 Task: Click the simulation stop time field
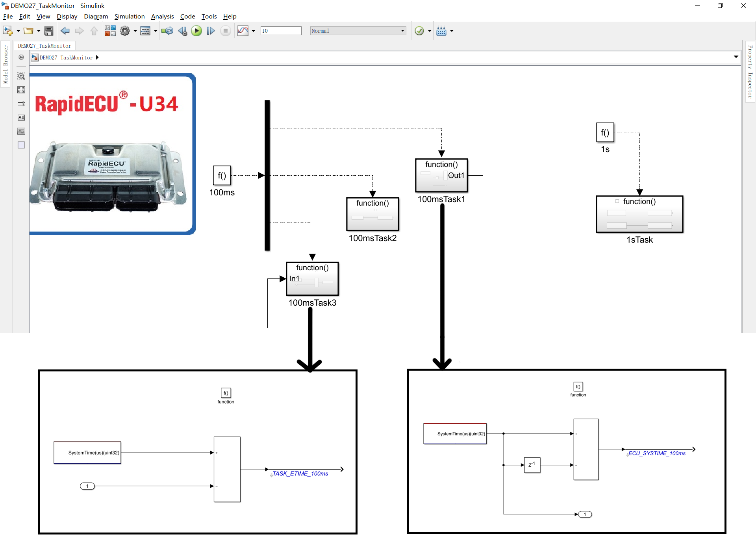pos(281,31)
